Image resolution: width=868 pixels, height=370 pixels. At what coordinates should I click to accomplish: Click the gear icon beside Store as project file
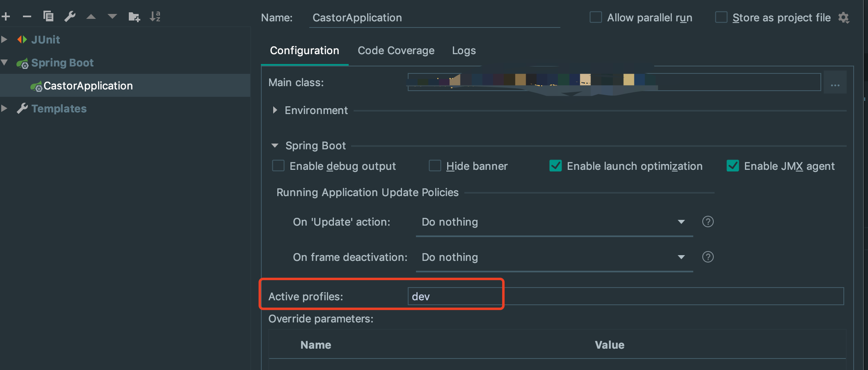click(x=843, y=18)
